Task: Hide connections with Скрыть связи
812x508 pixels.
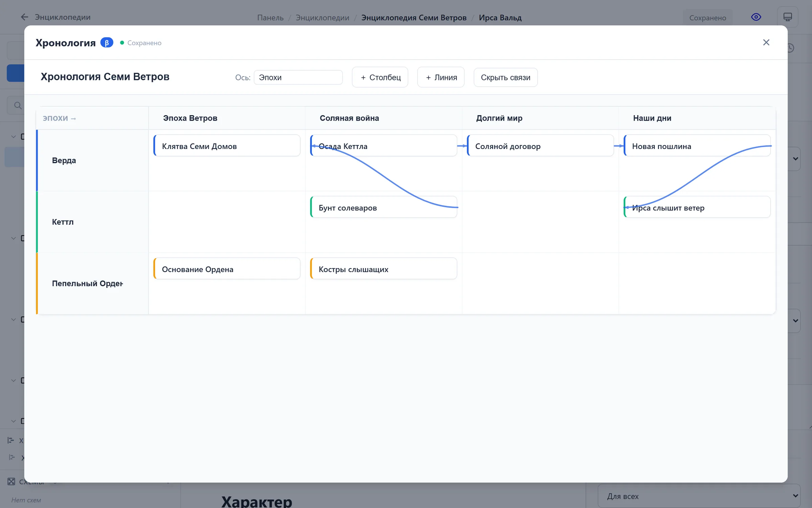Action: (505, 77)
